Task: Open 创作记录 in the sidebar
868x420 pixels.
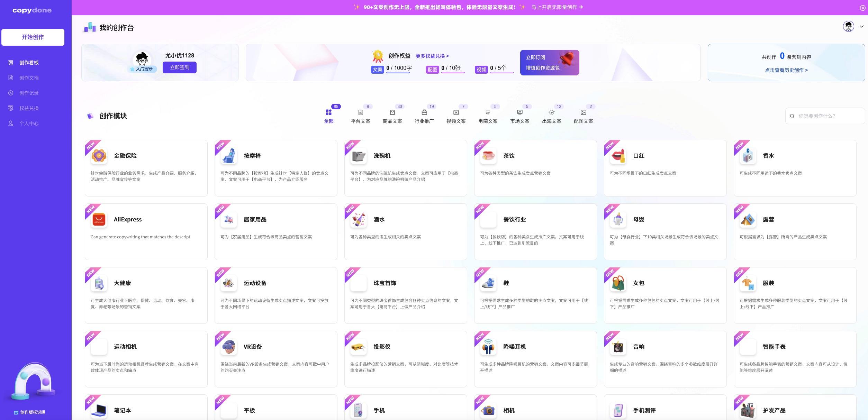Action: click(x=29, y=93)
